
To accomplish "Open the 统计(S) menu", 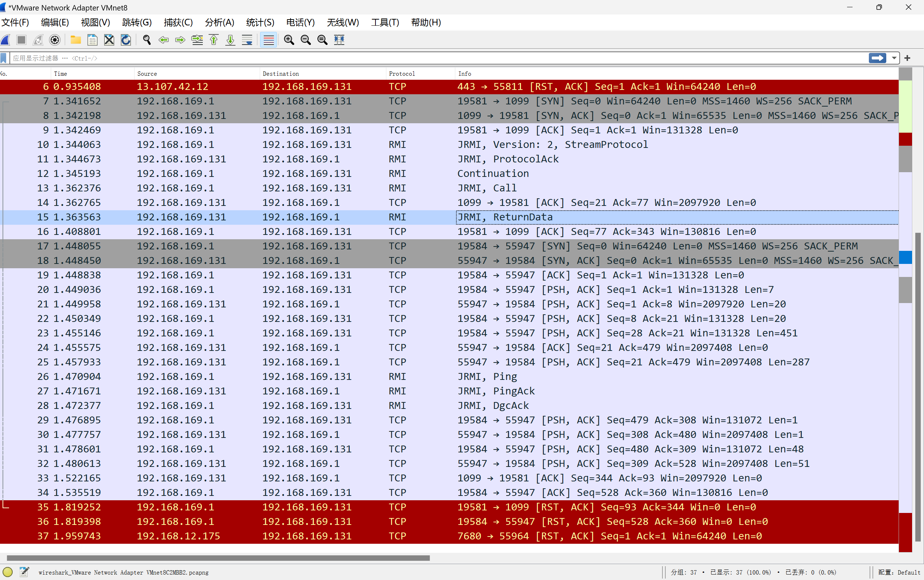I will [260, 22].
